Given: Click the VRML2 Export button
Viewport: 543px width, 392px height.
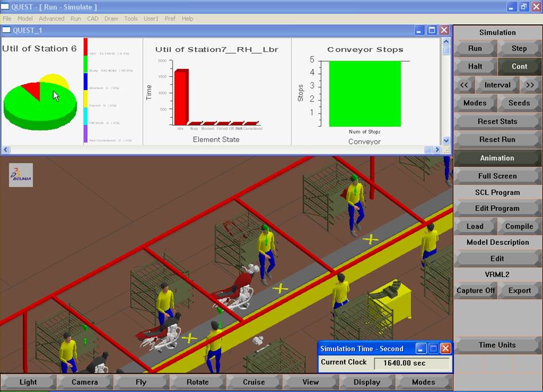Looking at the screenshot, I should pos(519,291).
